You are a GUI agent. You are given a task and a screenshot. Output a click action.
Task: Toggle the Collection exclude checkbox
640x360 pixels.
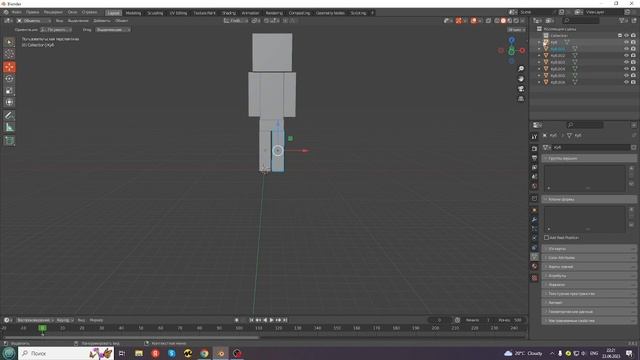[620, 36]
